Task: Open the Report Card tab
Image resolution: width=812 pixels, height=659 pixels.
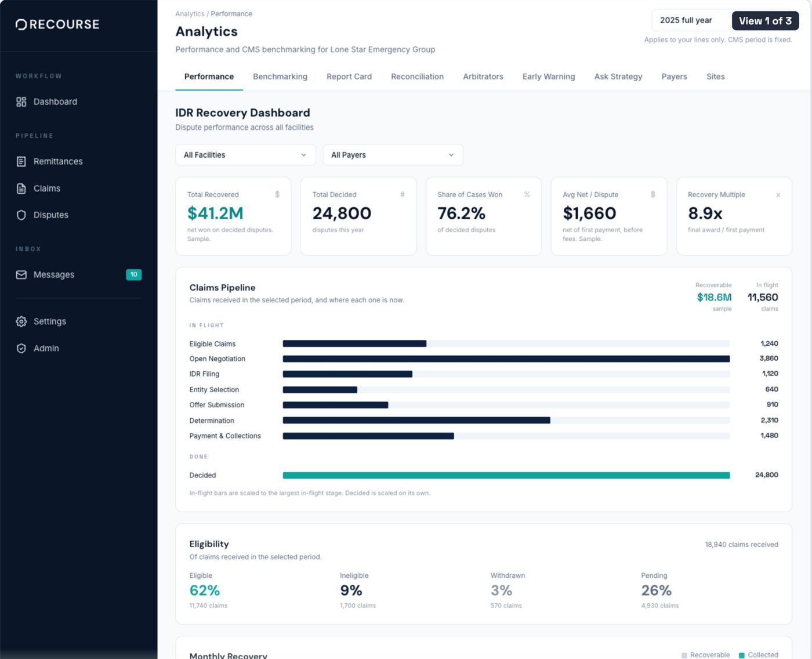Action: pos(349,77)
